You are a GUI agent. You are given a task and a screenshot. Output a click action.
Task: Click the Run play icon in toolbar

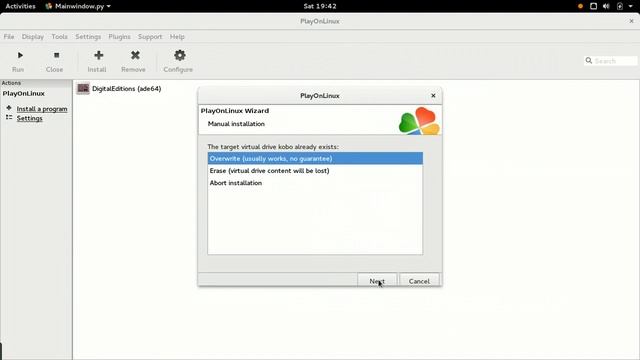[x=20, y=55]
